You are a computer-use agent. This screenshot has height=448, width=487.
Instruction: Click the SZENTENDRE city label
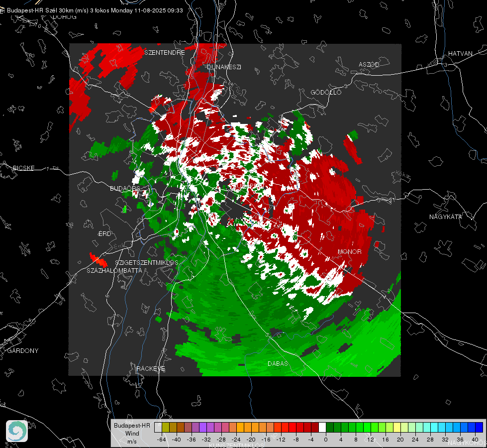[165, 53]
